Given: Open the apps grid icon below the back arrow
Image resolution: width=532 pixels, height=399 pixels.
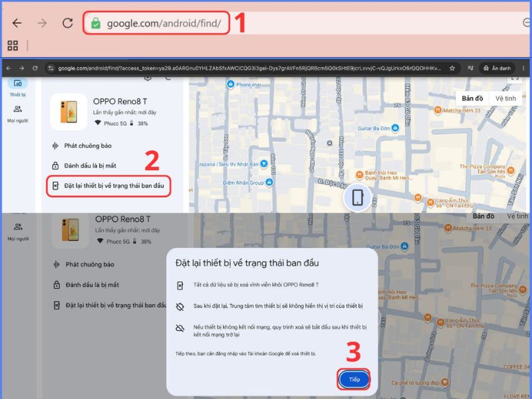Looking at the screenshot, I should (x=13, y=45).
